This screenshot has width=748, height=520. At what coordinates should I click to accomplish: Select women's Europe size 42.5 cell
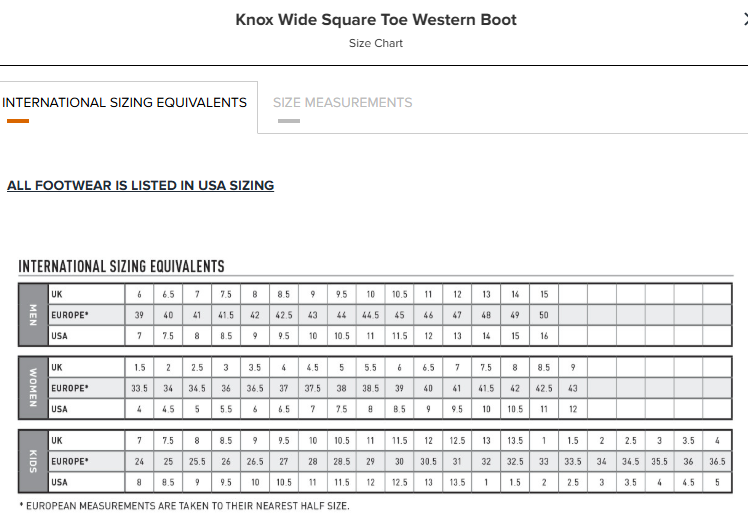click(x=544, y=388)
